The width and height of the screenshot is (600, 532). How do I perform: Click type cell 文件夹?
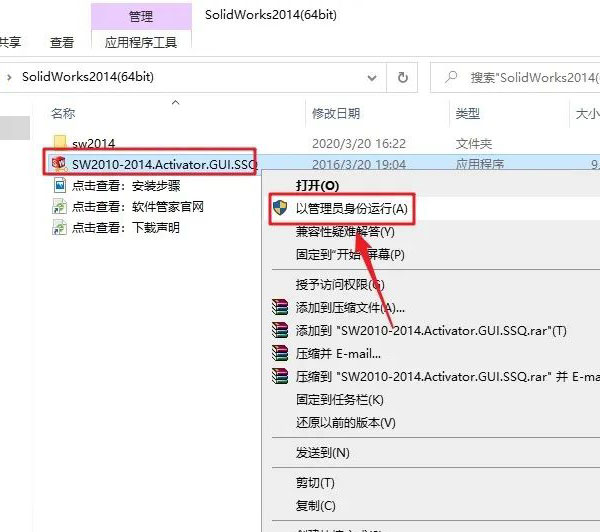(474, 144)
